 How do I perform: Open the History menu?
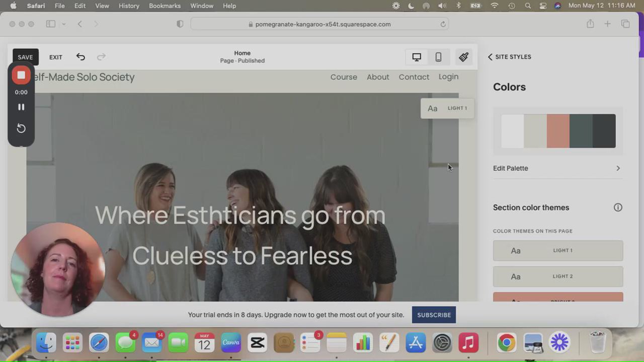pos(129,6)
